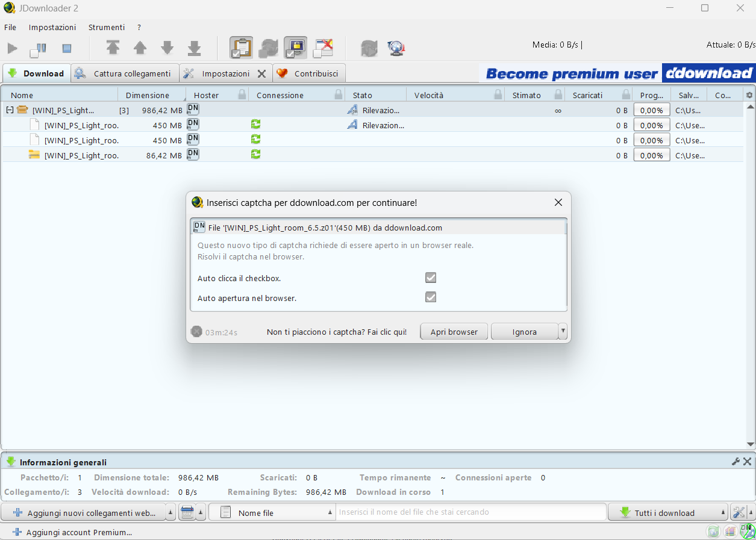The image size is (756, 540).
Task: Expand arrow beside Aggiungi nuovi collegamenti
Action: pyautogui.click(x=171, y=513)
